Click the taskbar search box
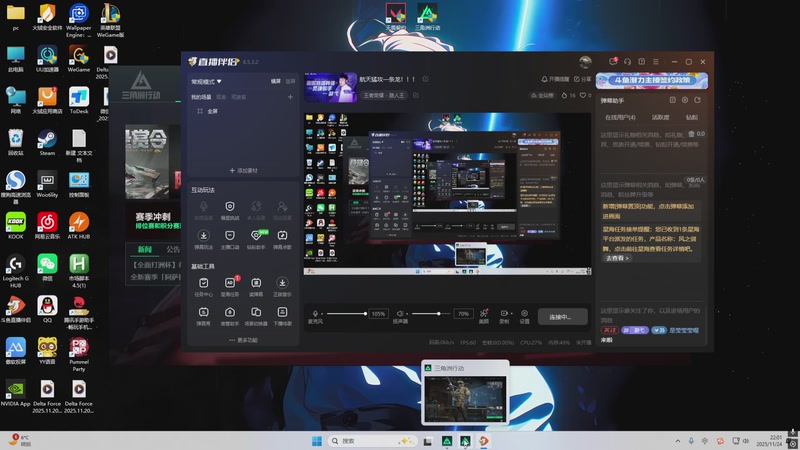 click(x=373, y=441)
